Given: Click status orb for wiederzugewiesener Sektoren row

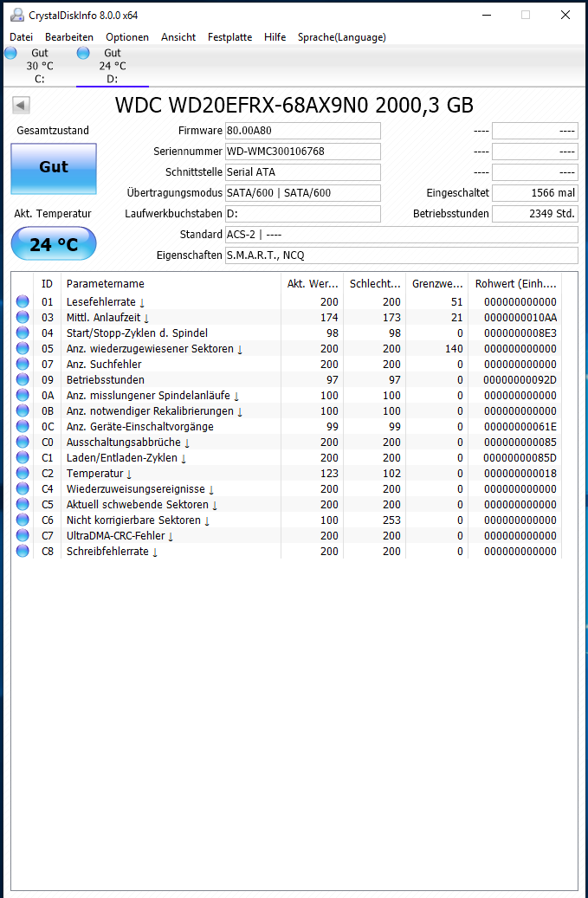Looking at the screenshot, I should [x=23, y=349].
